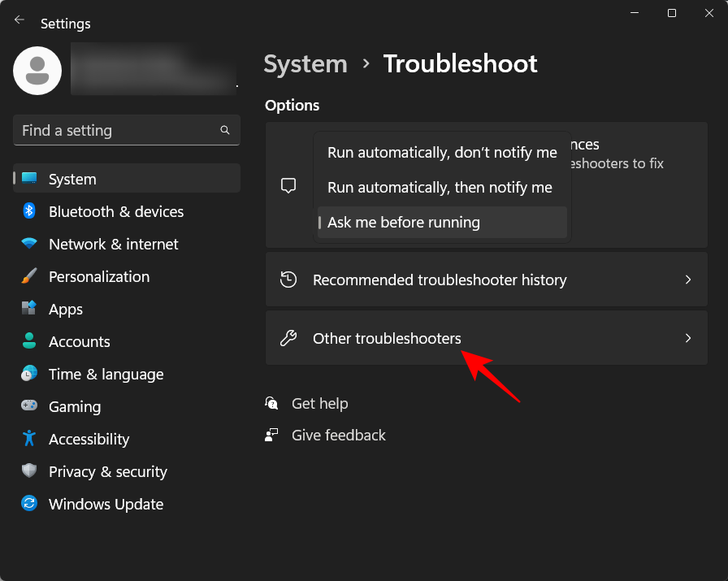Open Gaming settings via the controller icon
Image resolution: width=728 pixels, height=581 pixels.
[x=30, y=406]
